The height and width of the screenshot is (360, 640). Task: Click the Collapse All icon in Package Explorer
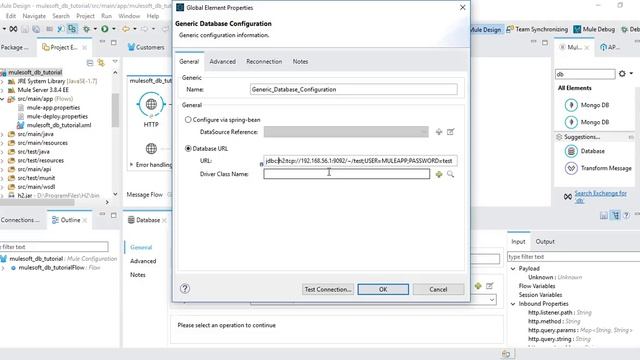pos(90,63)
